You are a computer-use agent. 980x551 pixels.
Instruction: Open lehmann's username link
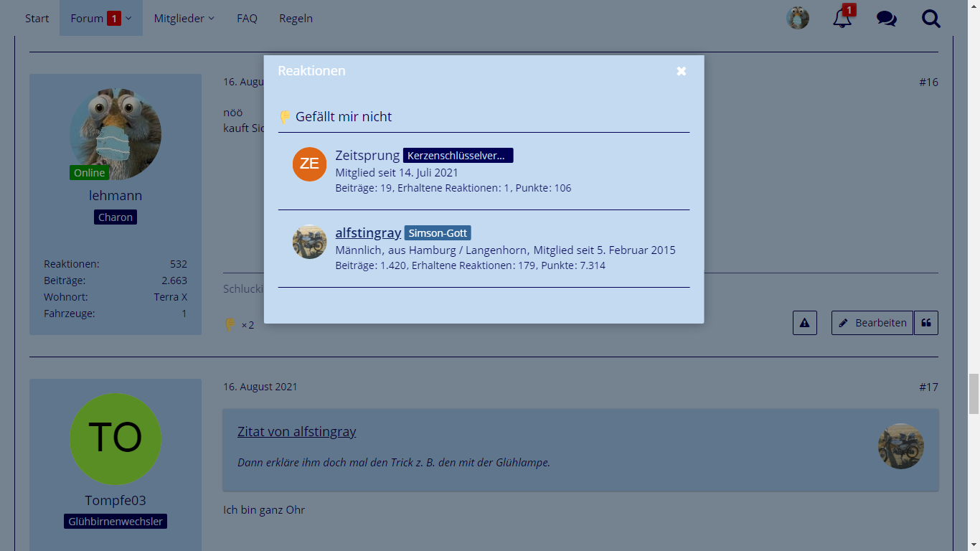[116, 195]
